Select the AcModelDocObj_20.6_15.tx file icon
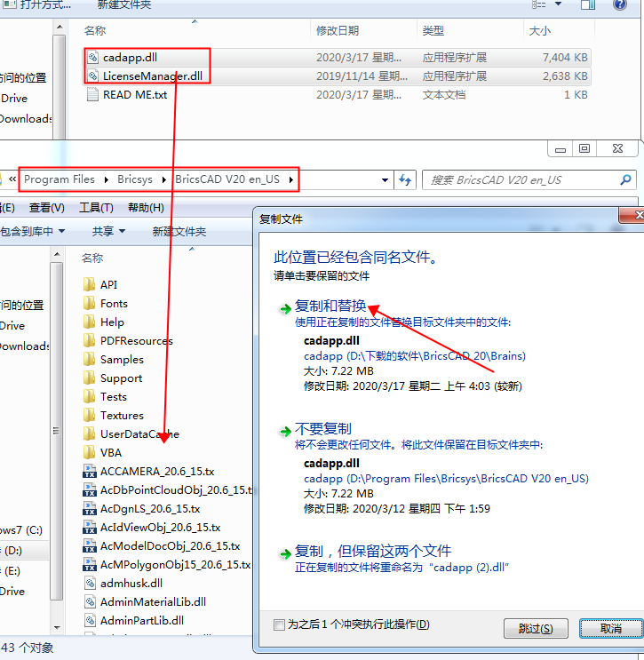The width and height of the screenshot is (644, 660). pyautogui.click(x=89, y=546)
